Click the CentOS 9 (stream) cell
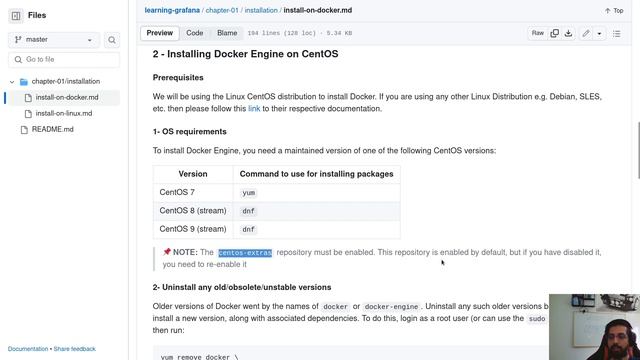 (193, 229)
